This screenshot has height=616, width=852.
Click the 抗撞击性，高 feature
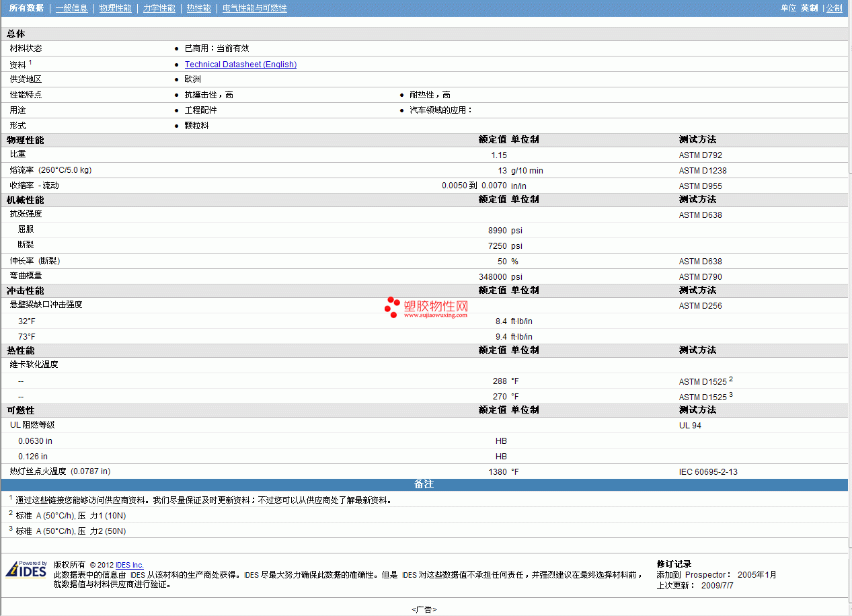(209, 95)
